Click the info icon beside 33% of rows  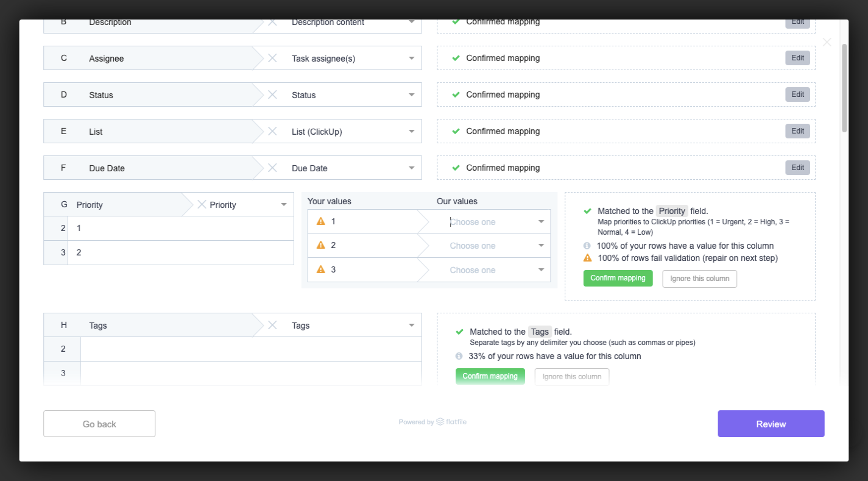click(x=459, y=356)
